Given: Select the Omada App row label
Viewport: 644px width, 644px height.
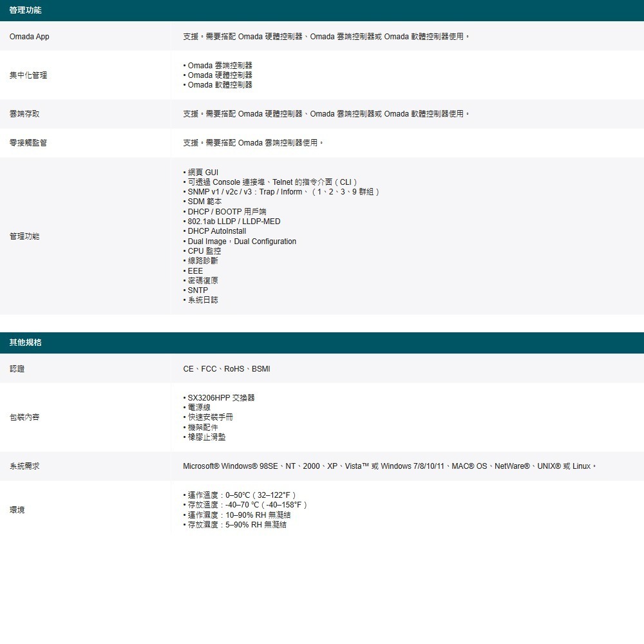Looking at the screenshot, I should 29,37.
